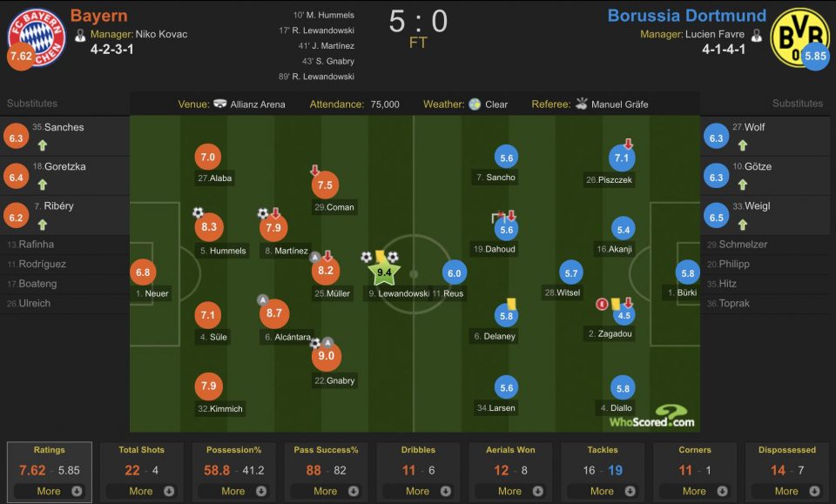
Task: Expand More under Pass Success%
Action: point(325,491)
